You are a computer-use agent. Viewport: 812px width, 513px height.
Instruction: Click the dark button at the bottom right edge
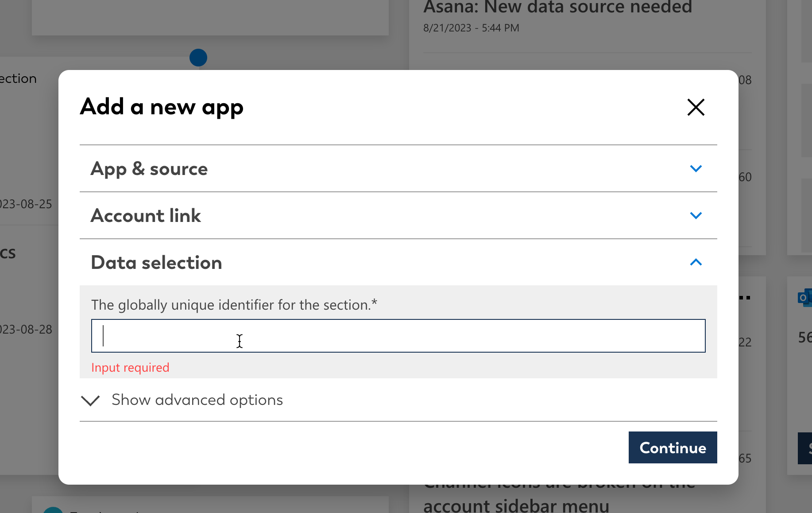pos(806,448)
